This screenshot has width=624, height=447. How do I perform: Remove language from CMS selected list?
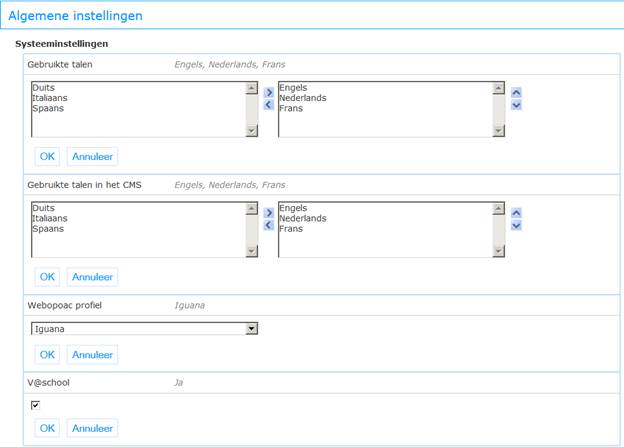pyautogui.click(x=269, y=225)
